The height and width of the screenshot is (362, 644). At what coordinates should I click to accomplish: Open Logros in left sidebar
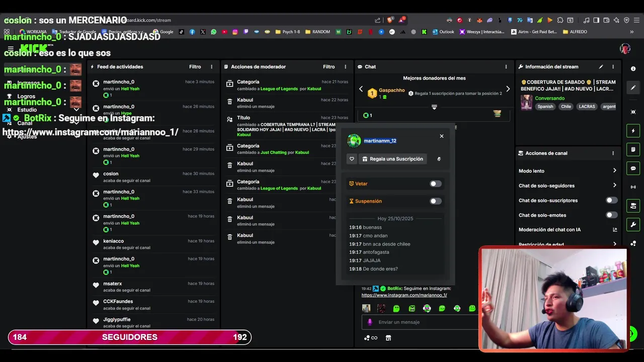click(26, 97)
